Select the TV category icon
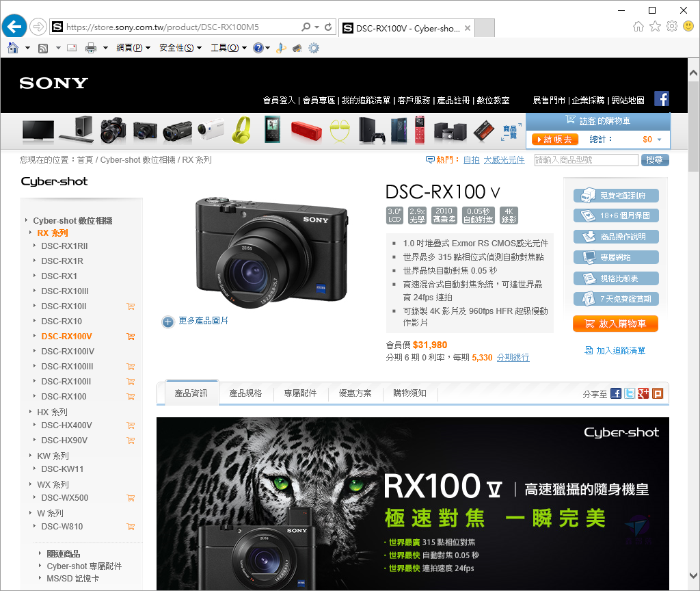The image size is (700, 591). (38, 131)
